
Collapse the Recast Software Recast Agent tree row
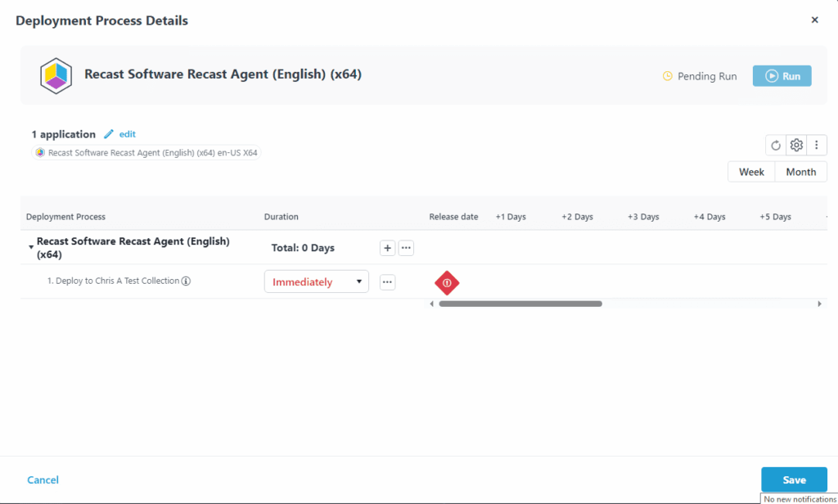(31, 246)
